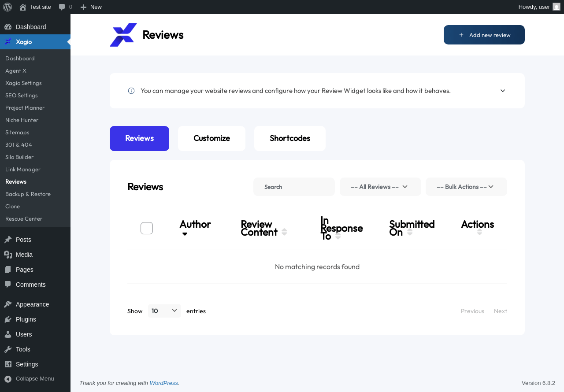Viewport: 564px width, 392px height.
Task: Click the Appearance brush icon
Action: [8, 304]
